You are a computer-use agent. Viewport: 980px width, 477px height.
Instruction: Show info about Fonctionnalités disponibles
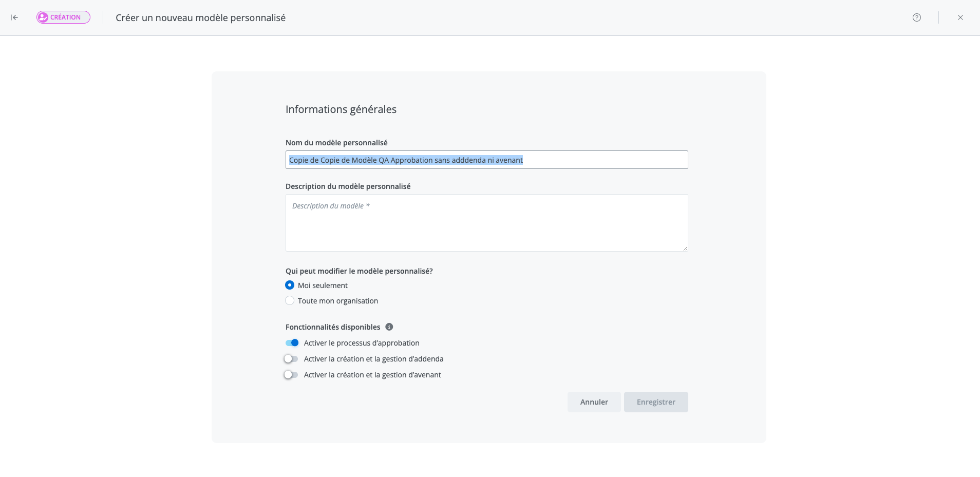click(389, 327)
